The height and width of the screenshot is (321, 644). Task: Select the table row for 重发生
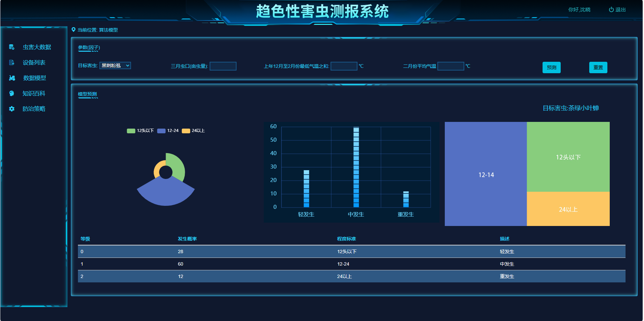click(x=351, y=276)
